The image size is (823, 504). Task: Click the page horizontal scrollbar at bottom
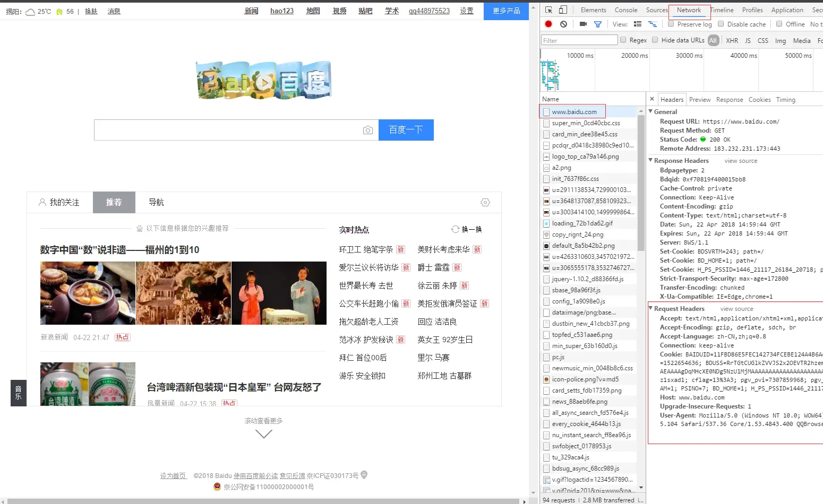coord(263,501)
